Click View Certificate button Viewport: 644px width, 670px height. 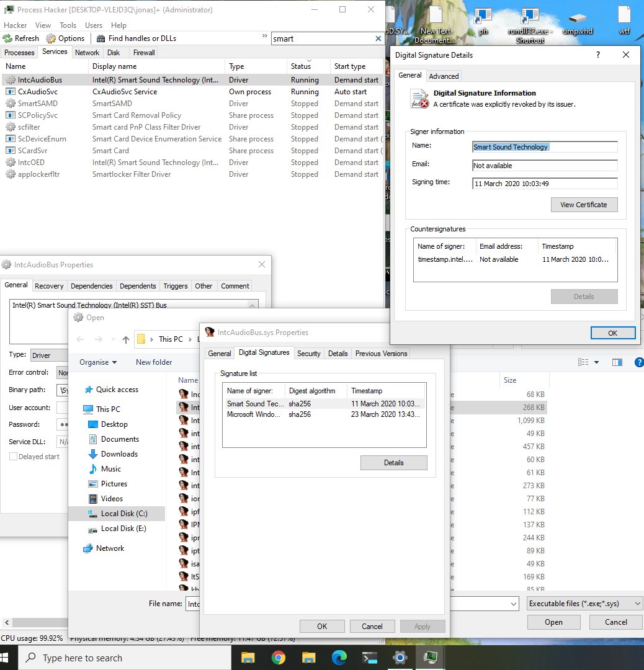tap(584, 205)
